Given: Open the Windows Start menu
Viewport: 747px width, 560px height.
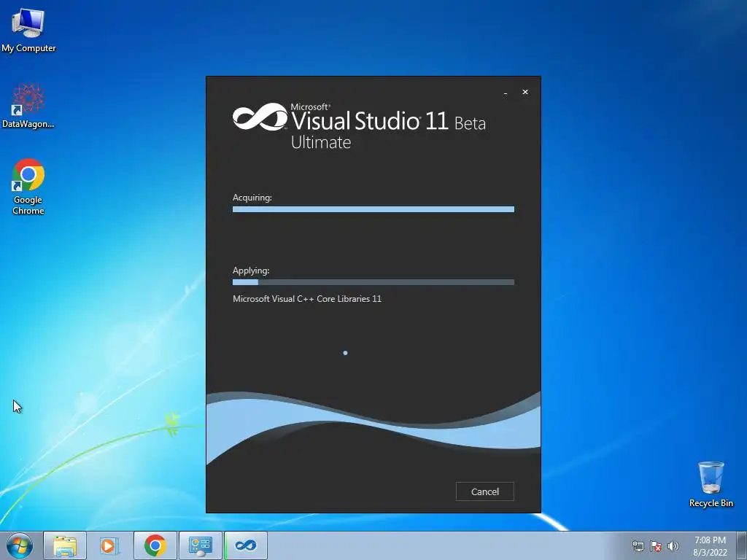Looking at the screenshot, I should [x=19, y=545].
